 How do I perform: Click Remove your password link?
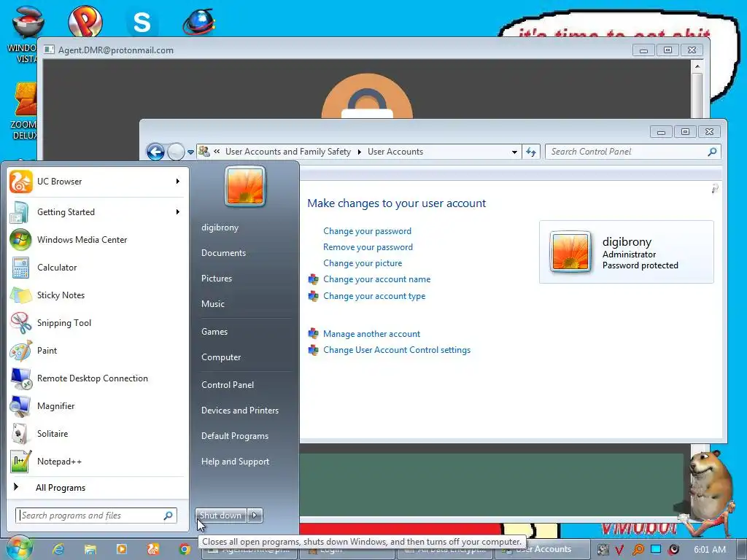click(x=368, y=247)
